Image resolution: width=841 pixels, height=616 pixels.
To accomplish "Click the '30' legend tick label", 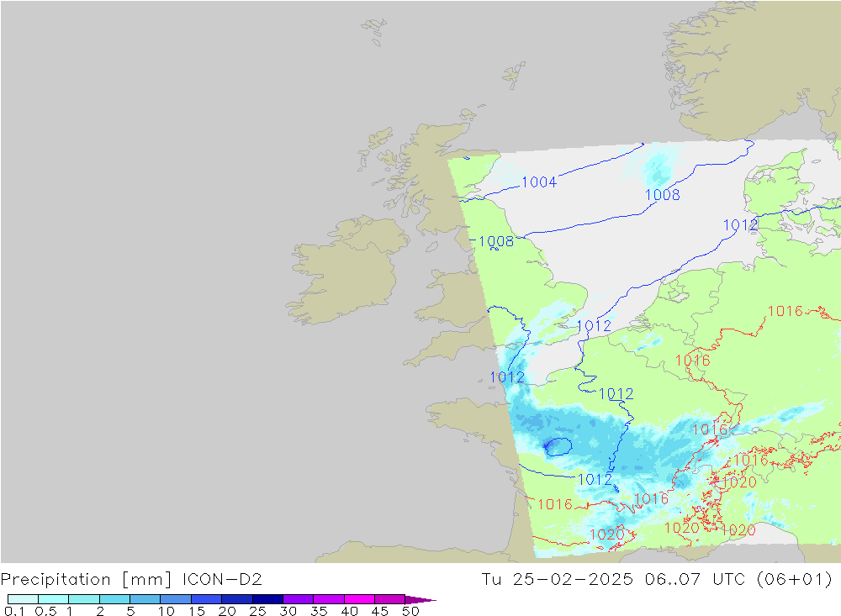I will tap(288, 611).
